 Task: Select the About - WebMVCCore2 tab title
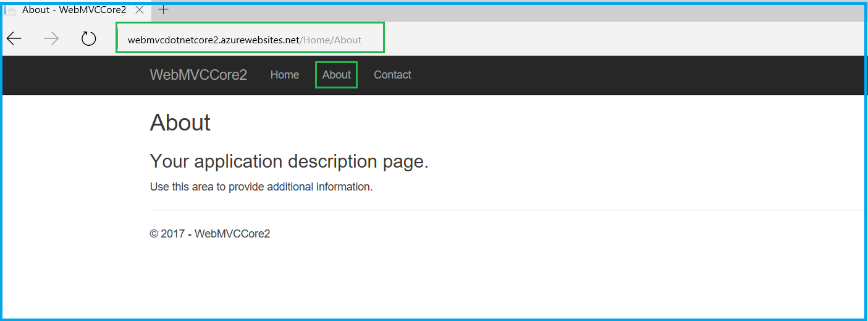[x=74, y=11]
